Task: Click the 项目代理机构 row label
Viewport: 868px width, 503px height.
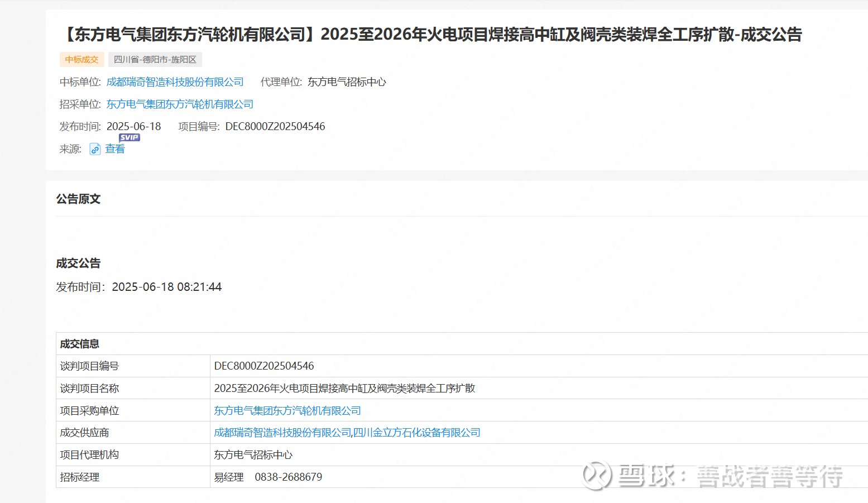Action: [x=89, y=455]
